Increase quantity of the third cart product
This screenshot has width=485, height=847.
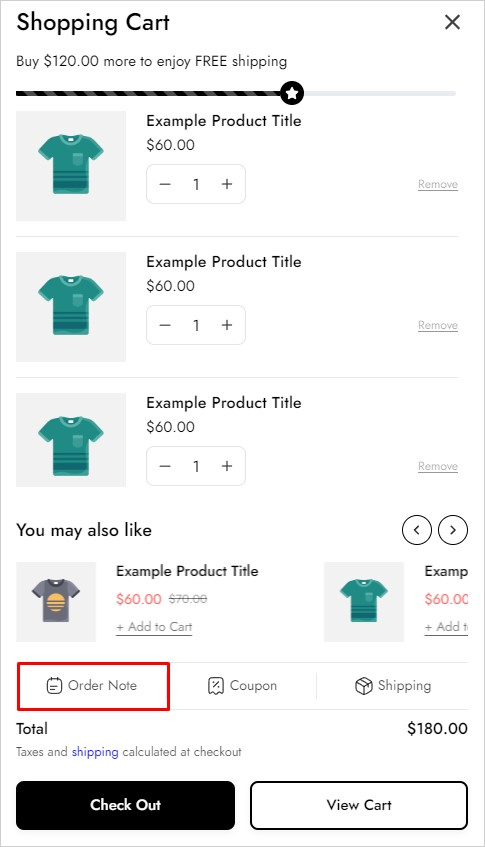click(227, 466)
